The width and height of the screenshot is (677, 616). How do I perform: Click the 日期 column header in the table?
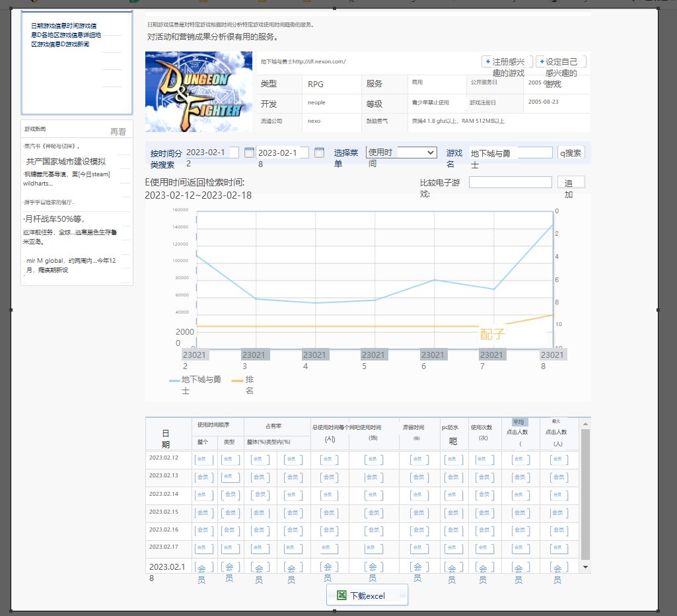click(x=165, y=438)
